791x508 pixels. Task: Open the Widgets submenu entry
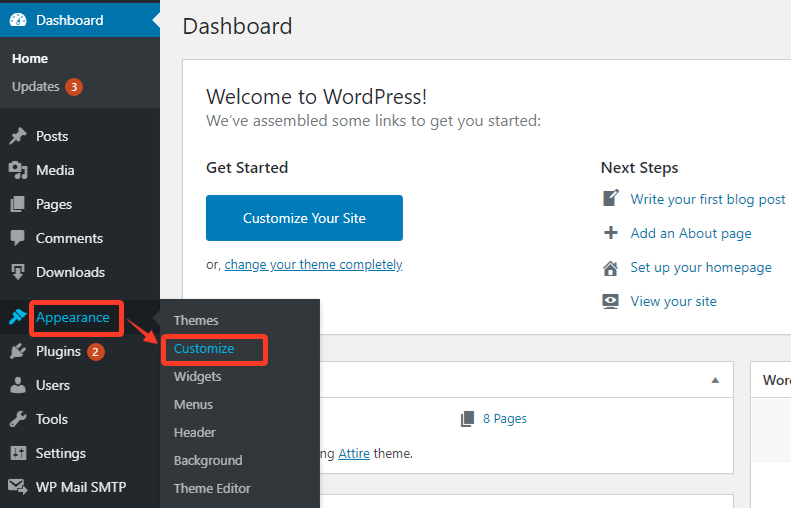(197, 377)
